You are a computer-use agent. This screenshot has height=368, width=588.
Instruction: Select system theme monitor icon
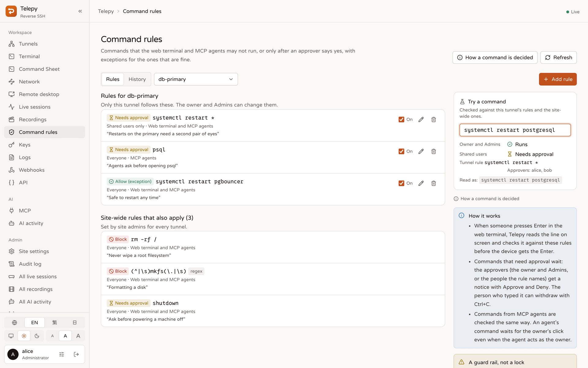point(11,336)
